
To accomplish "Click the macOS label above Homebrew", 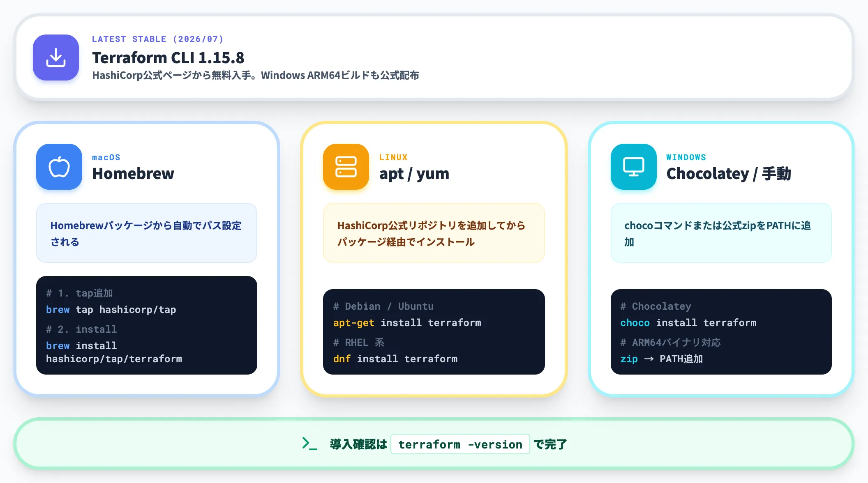I will coord(106,157).
